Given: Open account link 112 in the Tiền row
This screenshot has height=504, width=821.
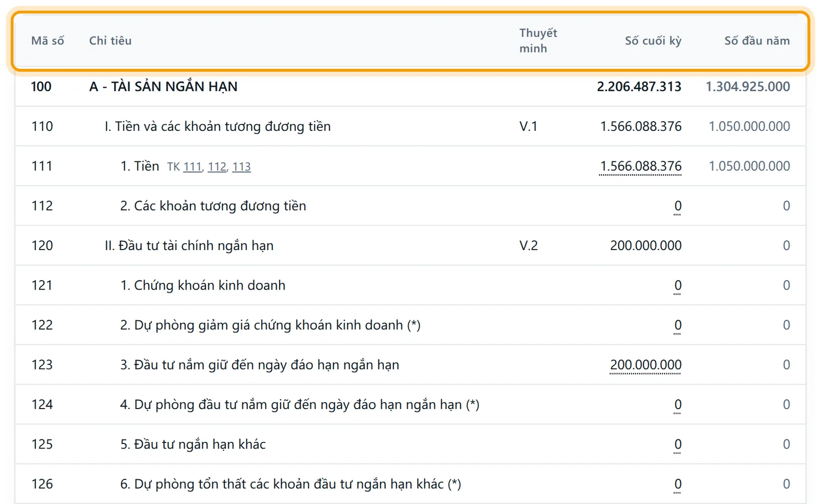Looking at the screenshot, I should pos(217,167).
